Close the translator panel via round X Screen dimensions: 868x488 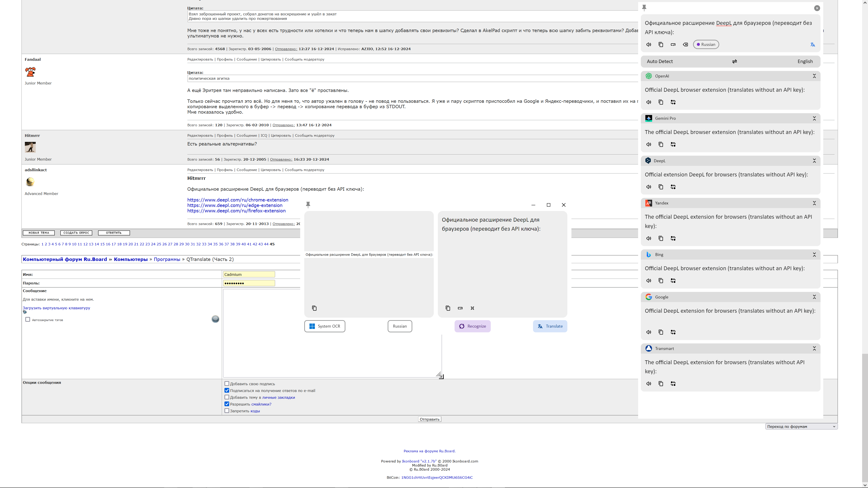tap(817, 8)
